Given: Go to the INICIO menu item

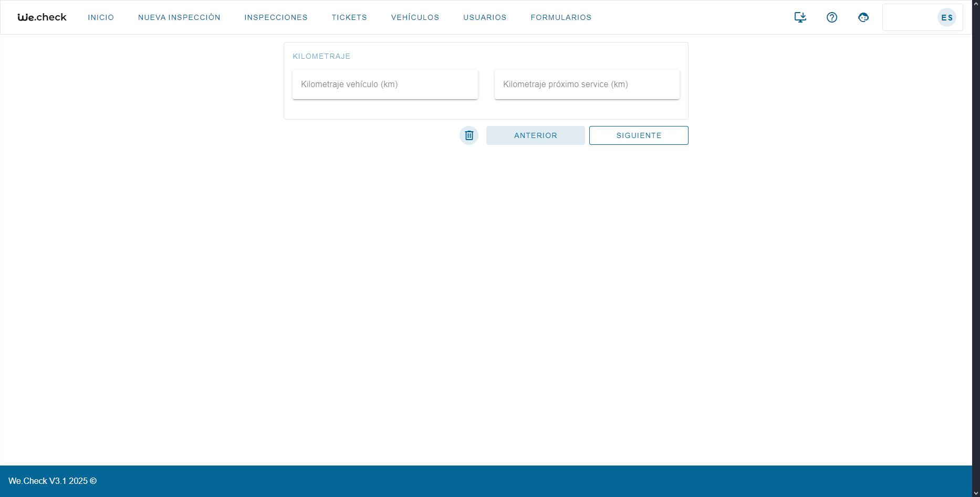Looking at the screenshot, I should pyautogui.click(x=101, y=17).
